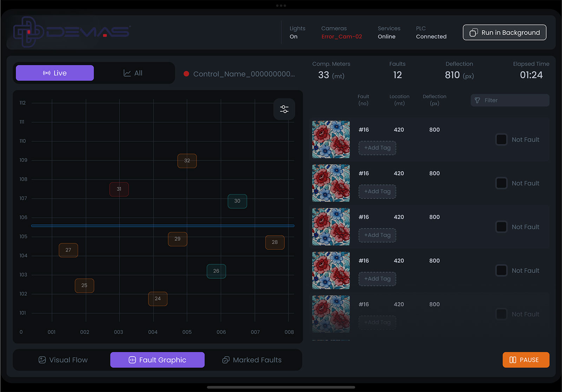Click the Run in Background button
This screenshot has width=562, height=392.
(x=504, y=33)
